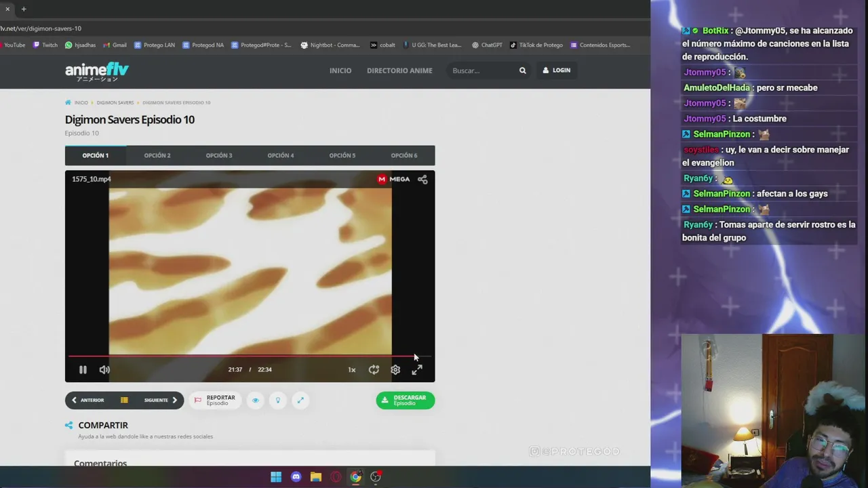Open the YouTube bookmark
This screenshot has width=868, height=488.
pyautogui.click(x=13, y=45)
